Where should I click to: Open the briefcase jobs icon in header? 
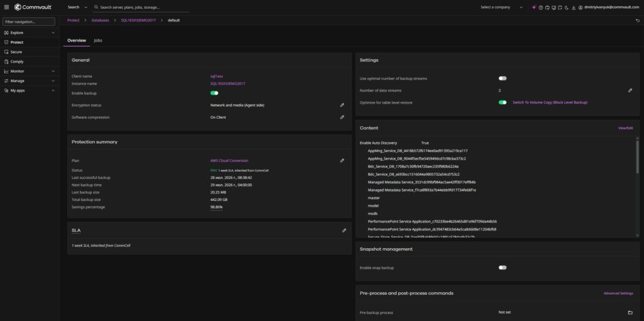(x=547, y=8)
